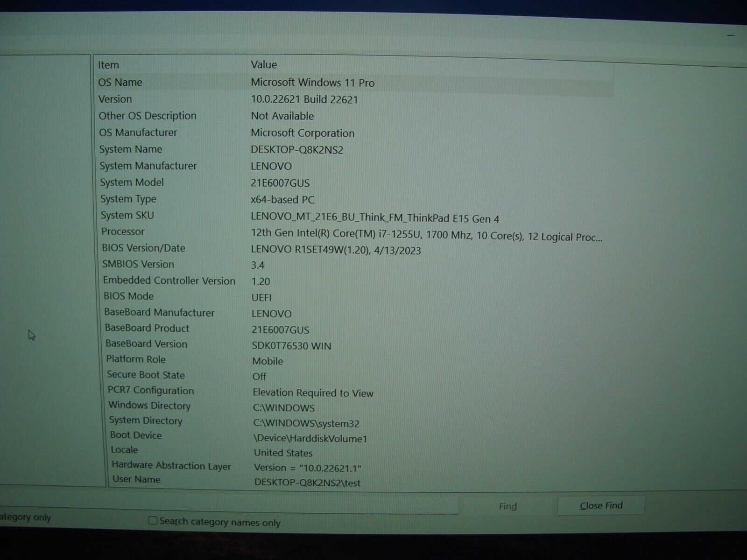Select the Other OS Description row

[x=355, y=116]
